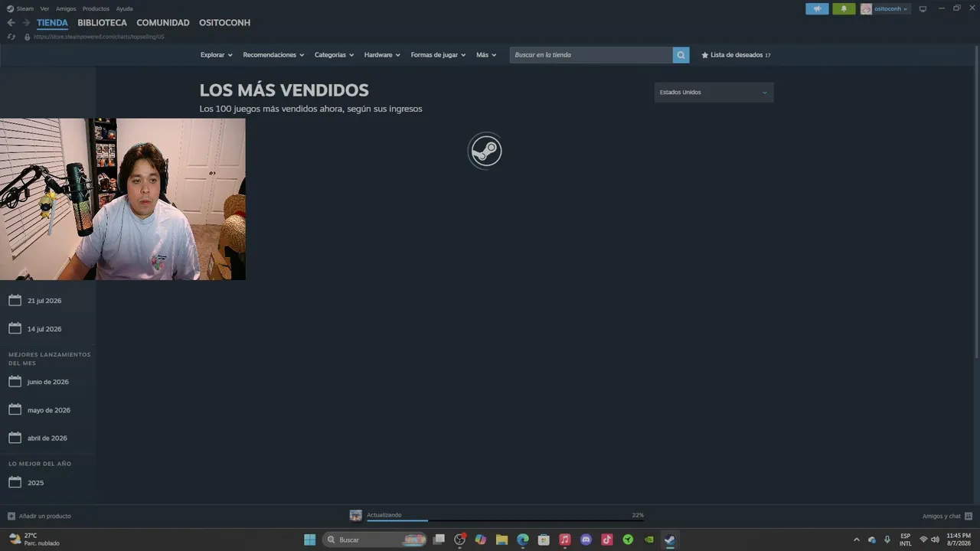Open the Amigos menu

click(66, 8)
